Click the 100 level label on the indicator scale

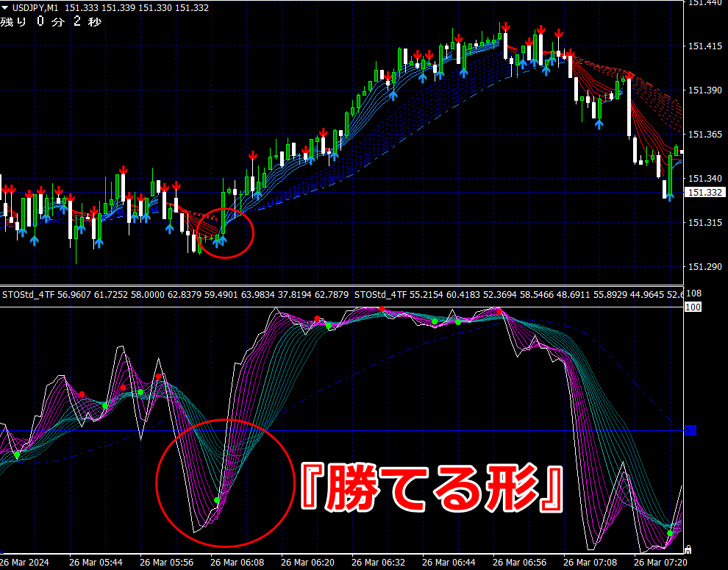[693, 307]
